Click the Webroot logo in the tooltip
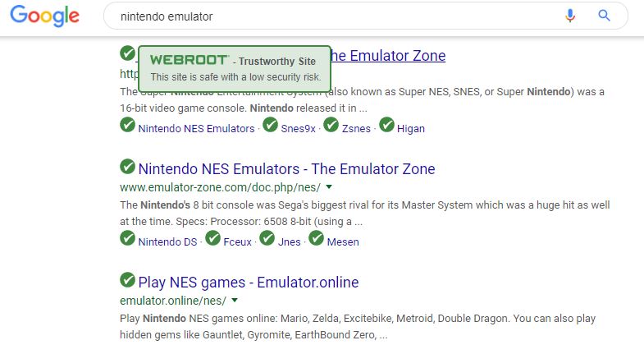 pyautogui.click(x=189, y=61)
